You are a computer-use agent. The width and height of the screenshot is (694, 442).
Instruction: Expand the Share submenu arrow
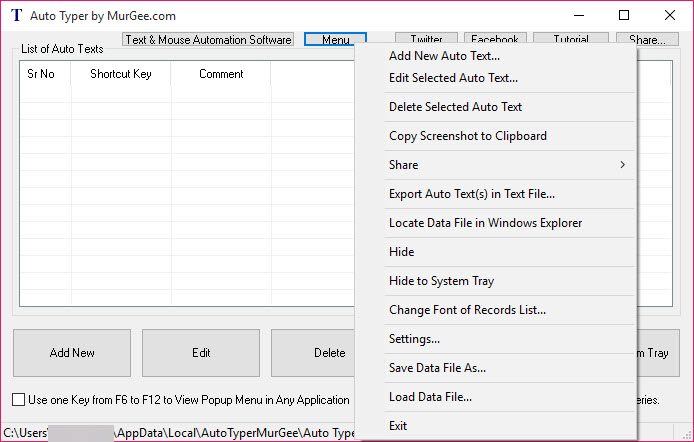[622, 165]
